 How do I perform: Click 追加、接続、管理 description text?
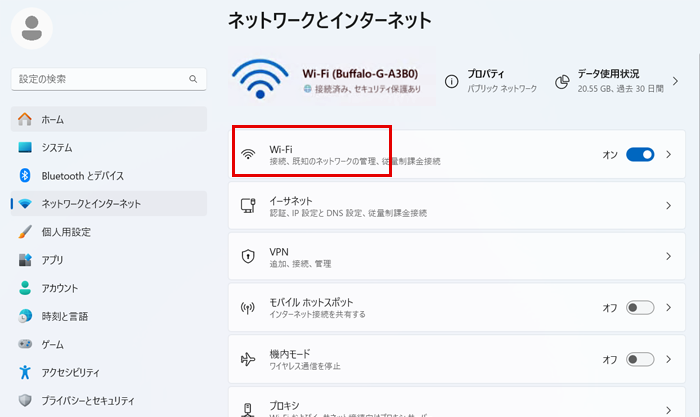coord(300,264)
